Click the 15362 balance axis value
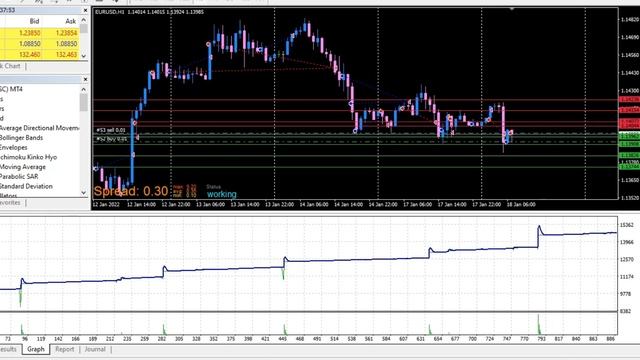 click(627, 225)
